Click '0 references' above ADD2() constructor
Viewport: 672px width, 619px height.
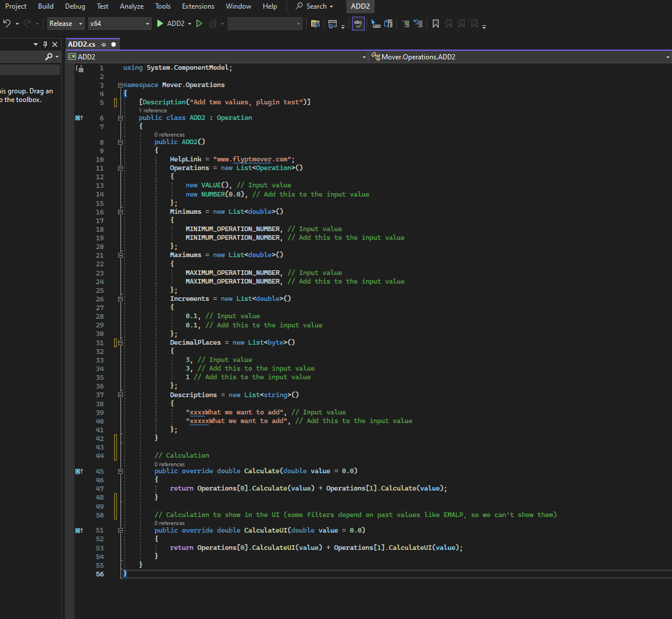(169, 135)
